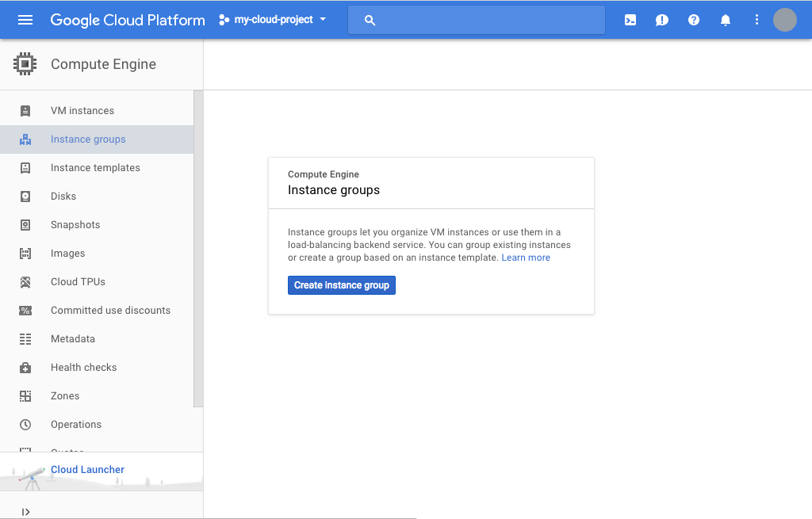Open the send feedback icon
The height and width of the screenshot is (519, 812).
point(662,20)
